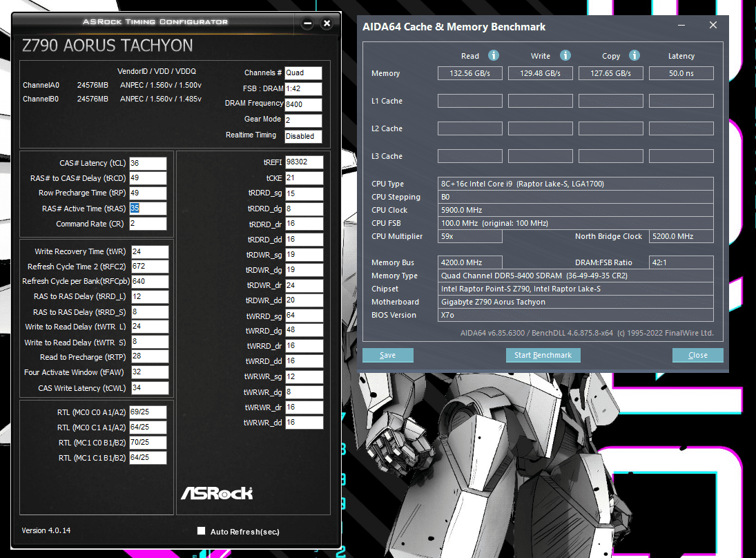The width and height of the screenshot is (756, 558).
Task: Close the AIDA64 window with the X
Action: point(713,25)
